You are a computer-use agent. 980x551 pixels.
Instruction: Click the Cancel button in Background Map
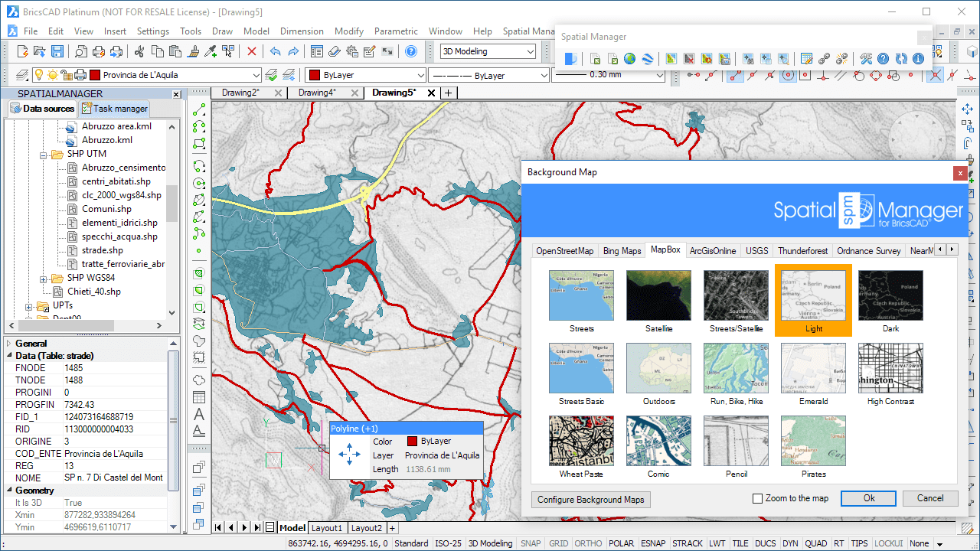[x=929, y=498]
